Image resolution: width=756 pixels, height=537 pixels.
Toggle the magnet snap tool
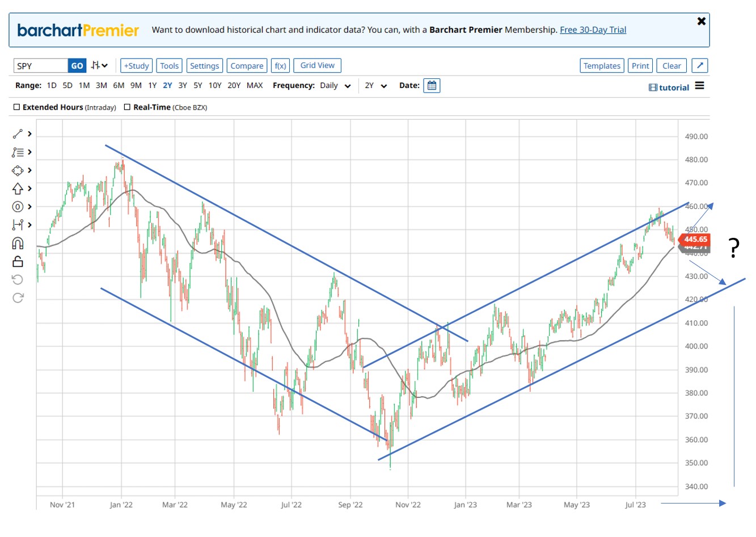point(18,243)
